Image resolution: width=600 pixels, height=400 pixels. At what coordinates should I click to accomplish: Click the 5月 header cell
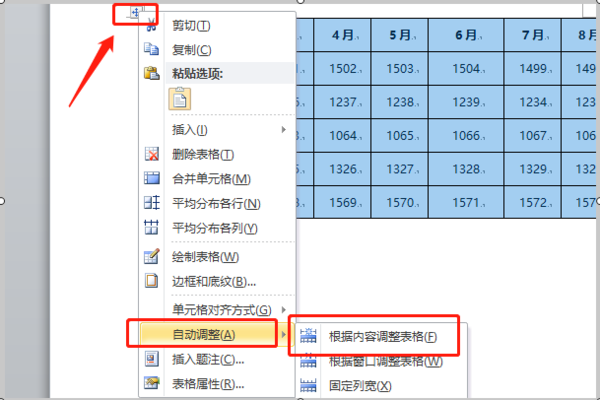(x=399, y=35)
